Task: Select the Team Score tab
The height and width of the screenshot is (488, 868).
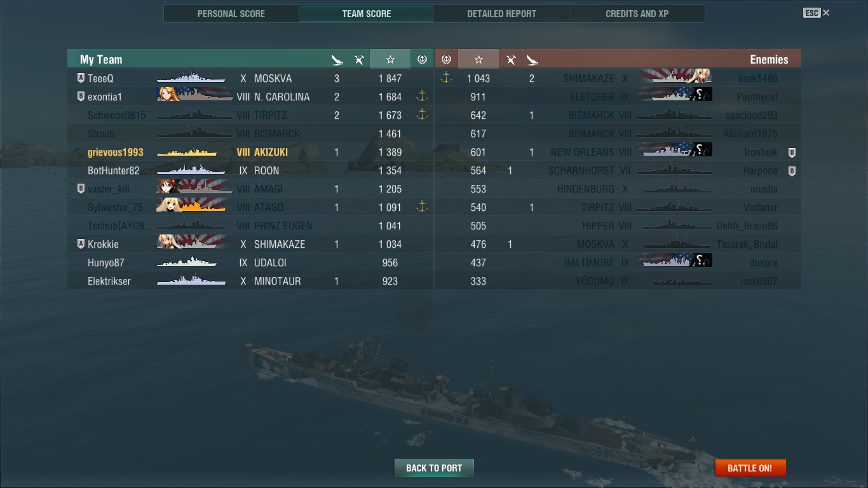Action: [367, 13]
